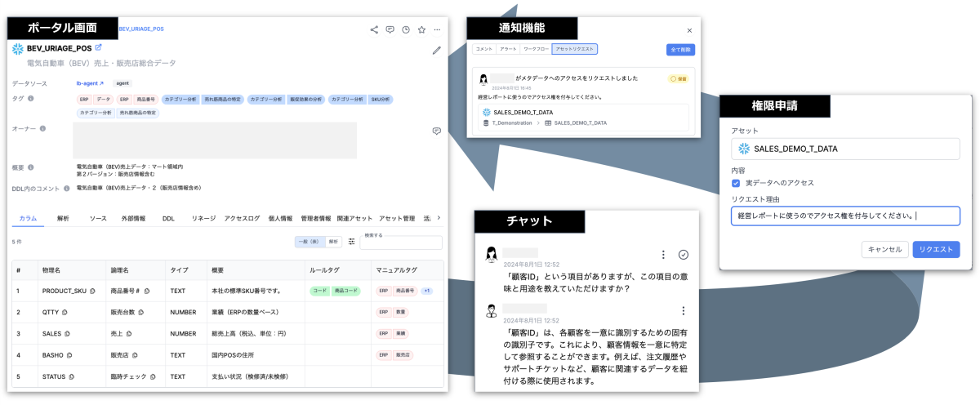Open the 管理者情報 tab
This screenshot has height=405, width=980.
315,219
